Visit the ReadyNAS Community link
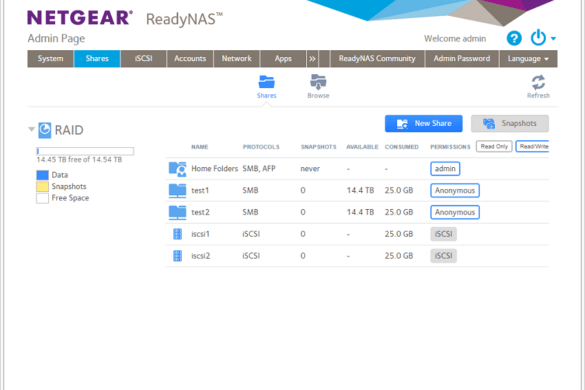 [377, 59]
